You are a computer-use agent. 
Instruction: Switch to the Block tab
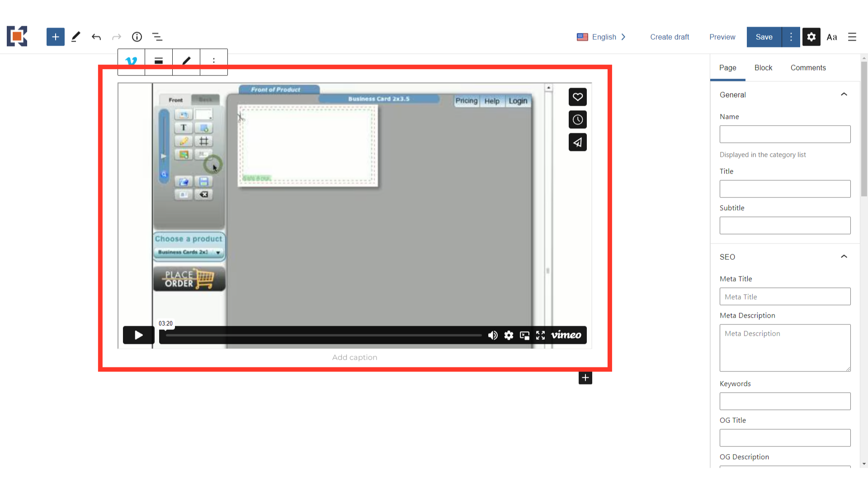pyautogui.click(x=763, y=68)
